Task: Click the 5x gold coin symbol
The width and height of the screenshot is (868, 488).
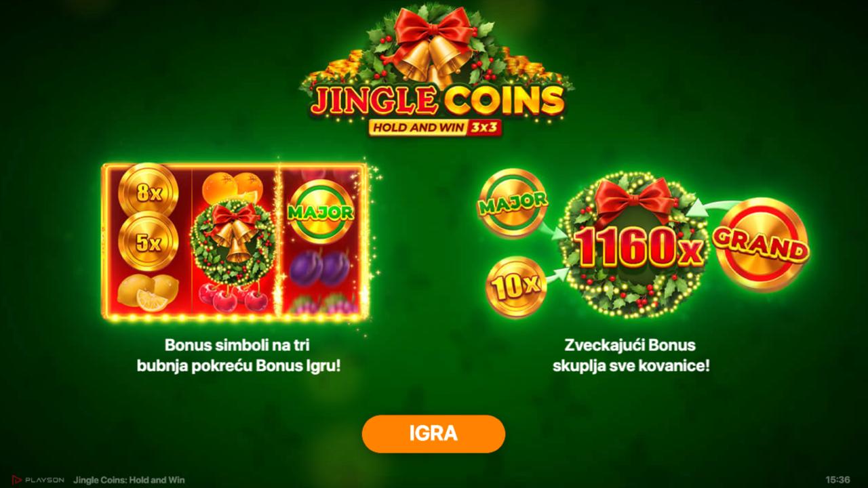Action: tap(149, 243)
